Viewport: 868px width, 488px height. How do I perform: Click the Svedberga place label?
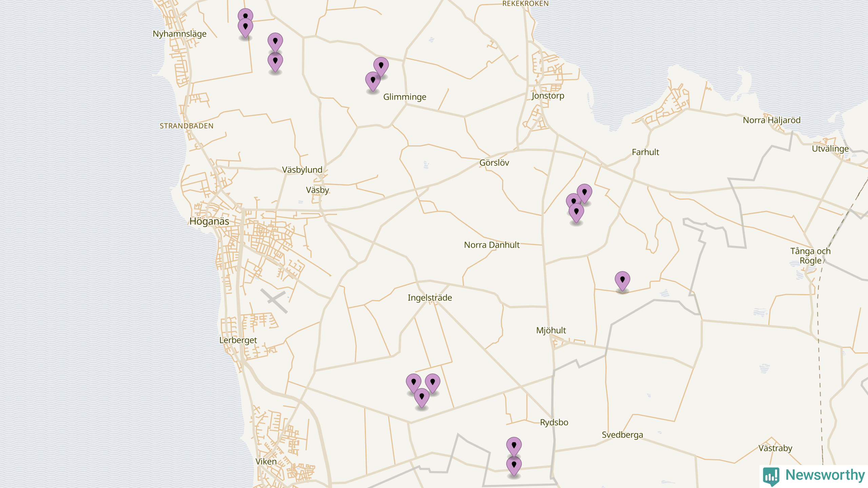[622, 435]
